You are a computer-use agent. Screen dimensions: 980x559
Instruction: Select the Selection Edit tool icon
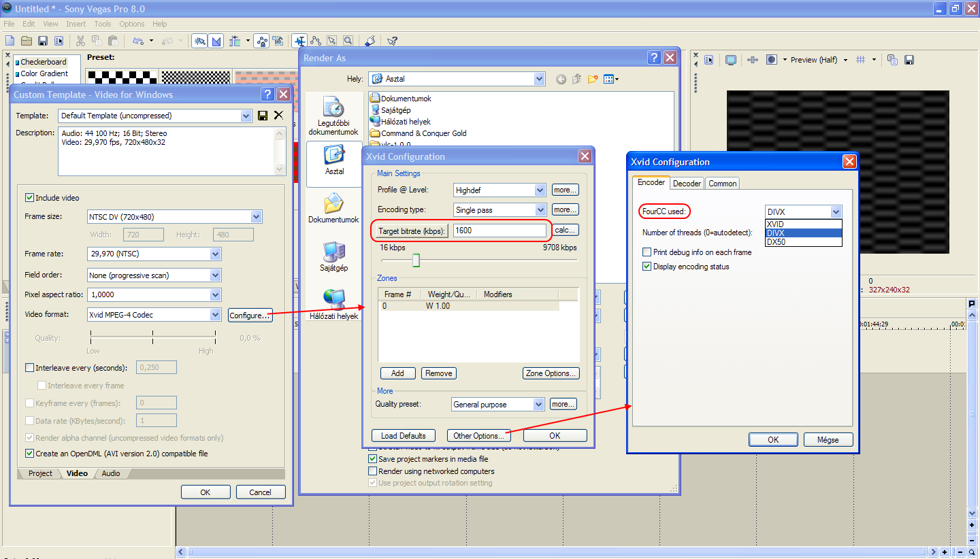point(331,41)
